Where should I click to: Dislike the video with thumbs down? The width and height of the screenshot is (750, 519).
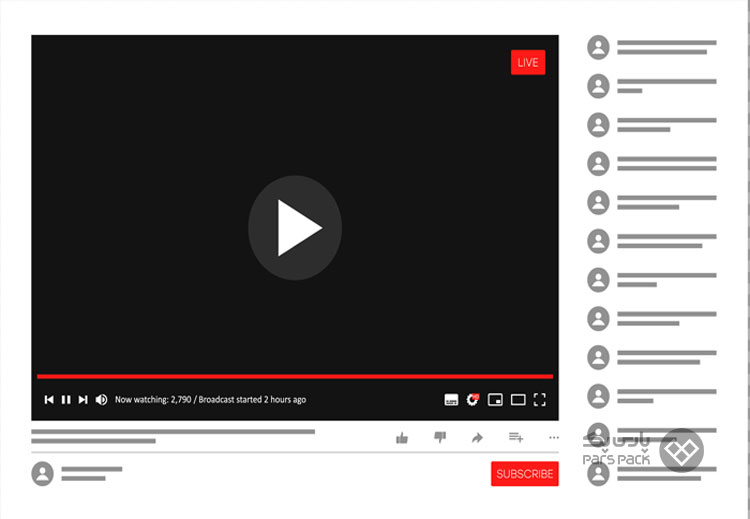tap(440, 437)
